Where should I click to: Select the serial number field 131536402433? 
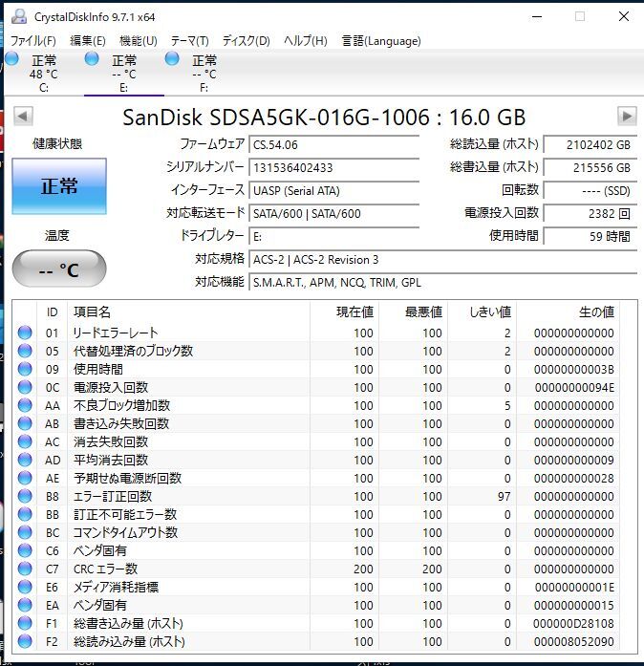pyautogui.click(x=333, y=168)
